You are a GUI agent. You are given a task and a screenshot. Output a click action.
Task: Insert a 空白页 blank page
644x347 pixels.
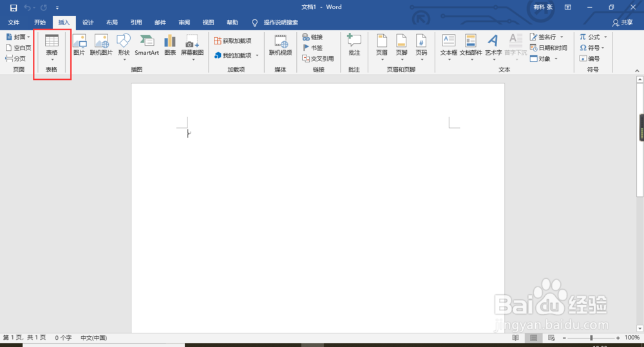(19, 48)
